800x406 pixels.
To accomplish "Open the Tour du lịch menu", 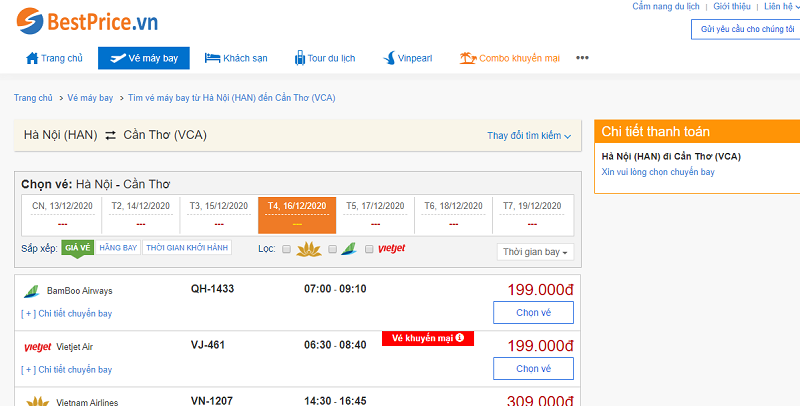I will coord(325,58).
